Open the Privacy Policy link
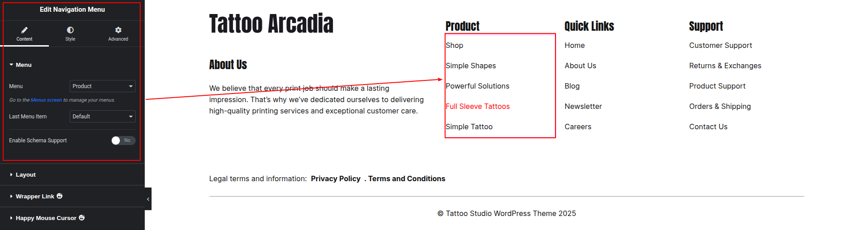 pyautogui.click(x=336, y=179)
